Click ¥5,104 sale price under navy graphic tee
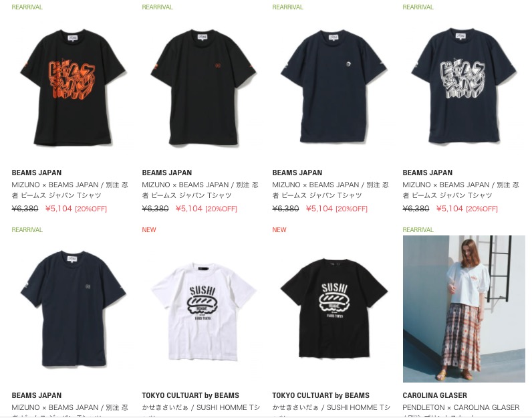The width and height of the screenshot is (532, 418). click(x=450, y=209)
